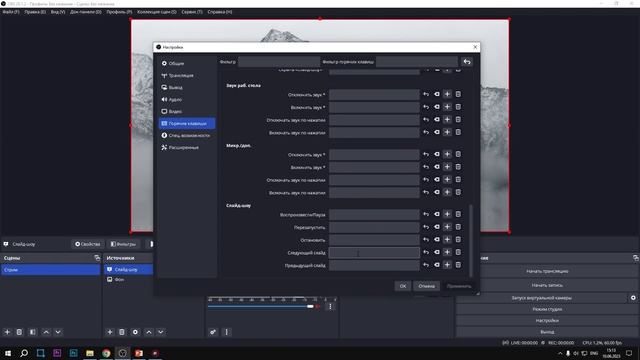Focus the hotkey filter field
Viewport: 640px width, 360px height.
pos(417,62)
